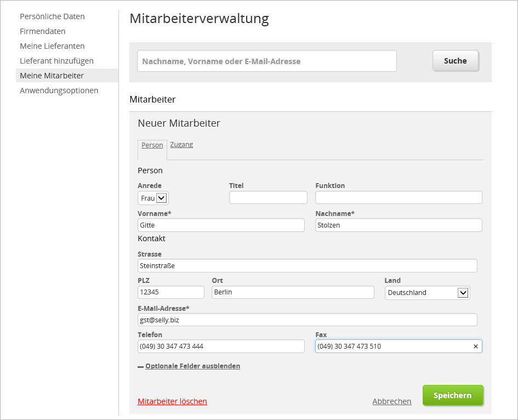Open the Land dropdown showing Deutschland
Screen dimensions: 518x420
tap(427, 293)
